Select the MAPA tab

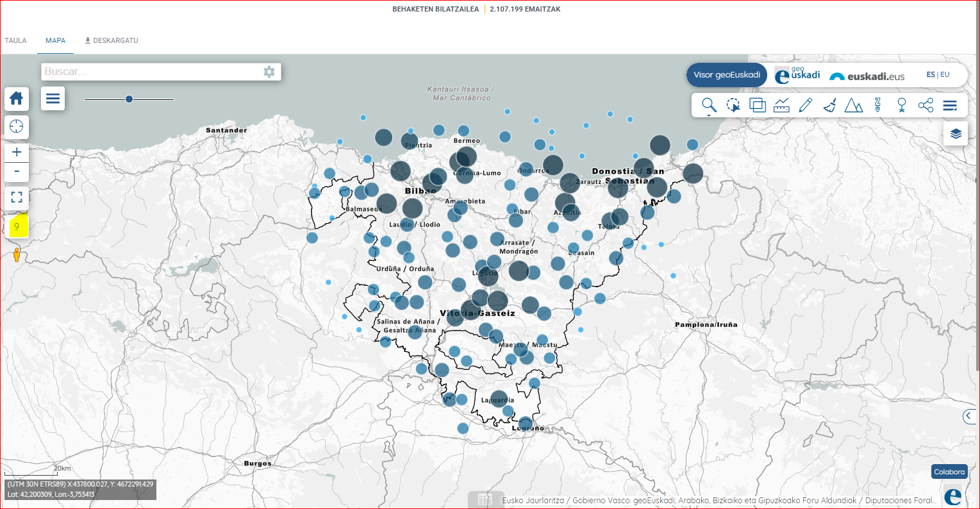[55, 40]
